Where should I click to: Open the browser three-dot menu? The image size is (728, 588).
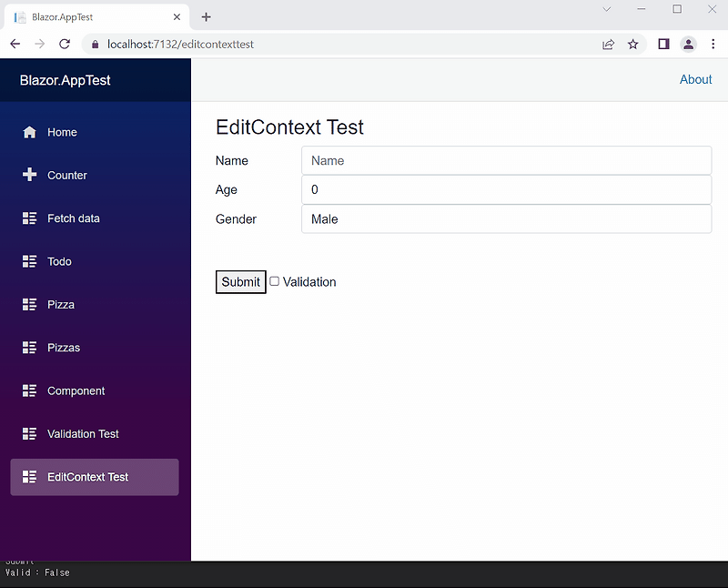pyautogui.click(x=713, y=44)
